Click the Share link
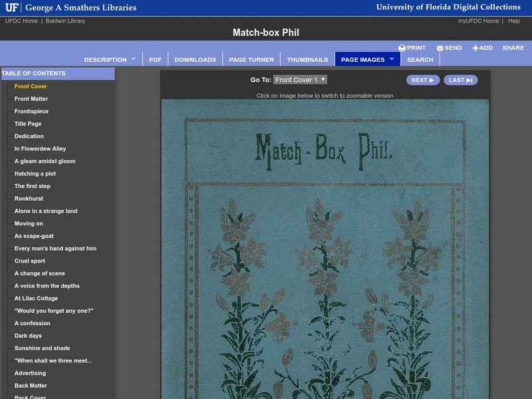Screen dimensions: 532x399 [513, 48]
